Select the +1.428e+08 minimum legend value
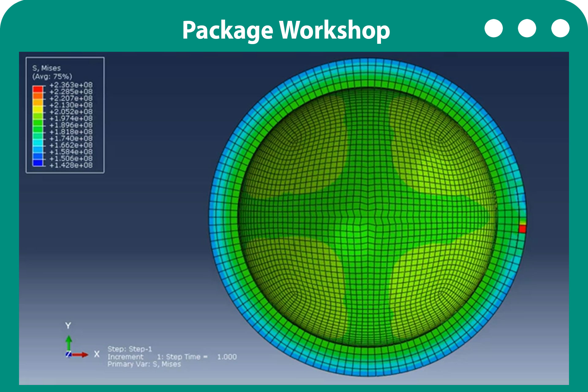 click(71, 165)
